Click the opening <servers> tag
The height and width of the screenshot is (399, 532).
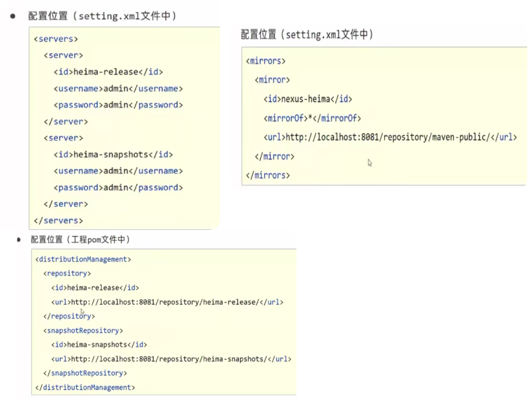click(x=56, y=39)
